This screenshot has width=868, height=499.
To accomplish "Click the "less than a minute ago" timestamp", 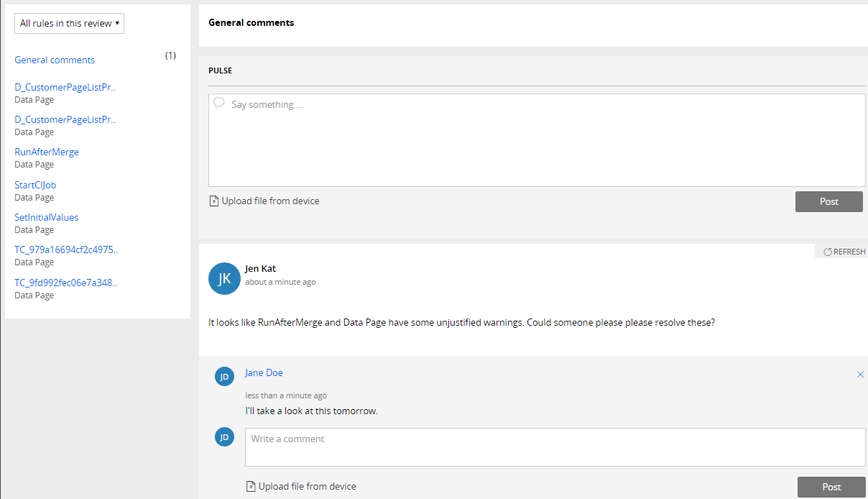I will (x=286, y=395).
